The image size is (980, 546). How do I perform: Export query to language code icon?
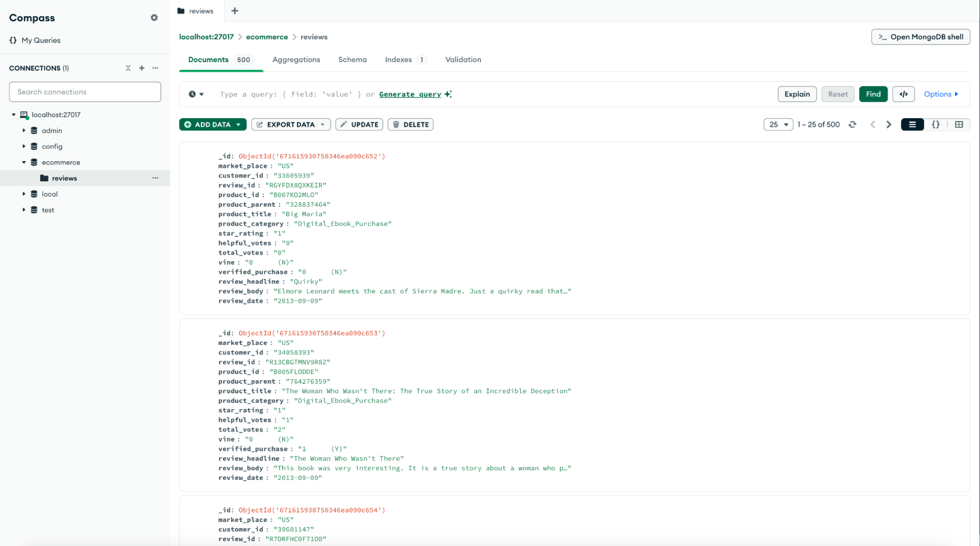[904, 94]
